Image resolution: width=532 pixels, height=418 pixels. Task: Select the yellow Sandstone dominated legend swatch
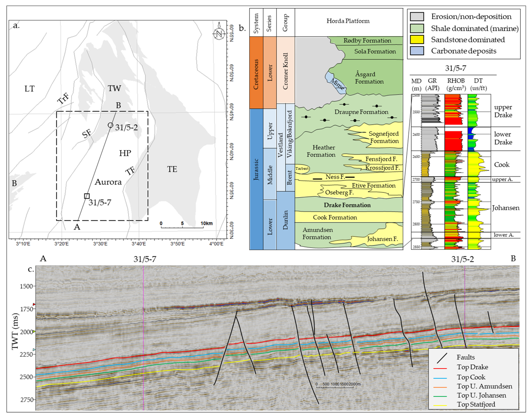point(417,40)
